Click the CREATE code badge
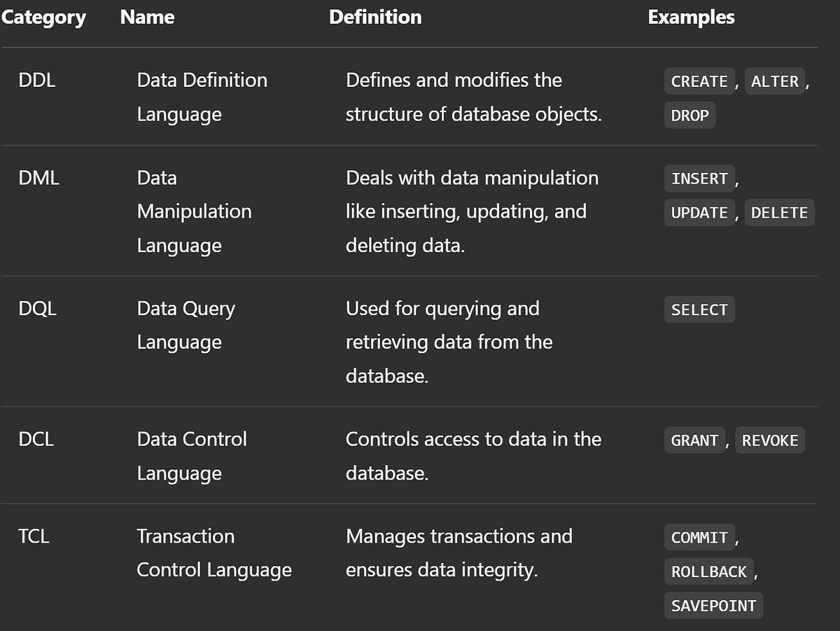This screenshot has width=840, height=631. (x=699, y=81)
